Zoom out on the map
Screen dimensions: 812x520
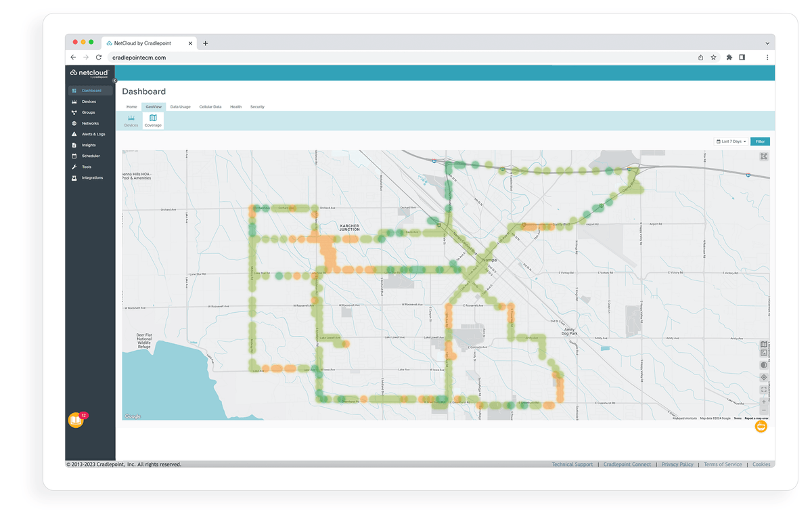pos(764,410)
